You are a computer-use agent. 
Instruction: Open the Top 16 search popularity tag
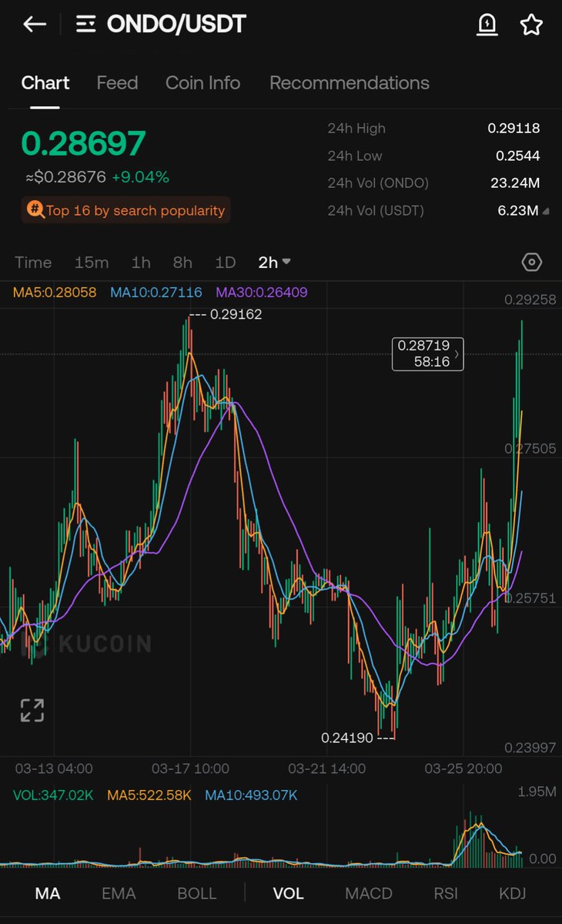tap(125, 210)
